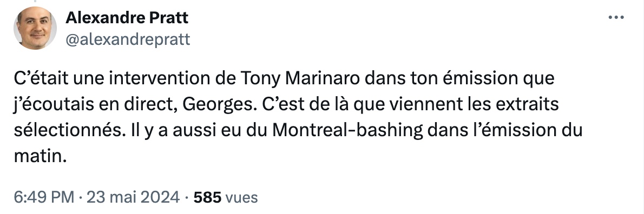Click the name Tony Marinaro in the tweet
This screenshot has height=214, width=644.
(300, 78)
